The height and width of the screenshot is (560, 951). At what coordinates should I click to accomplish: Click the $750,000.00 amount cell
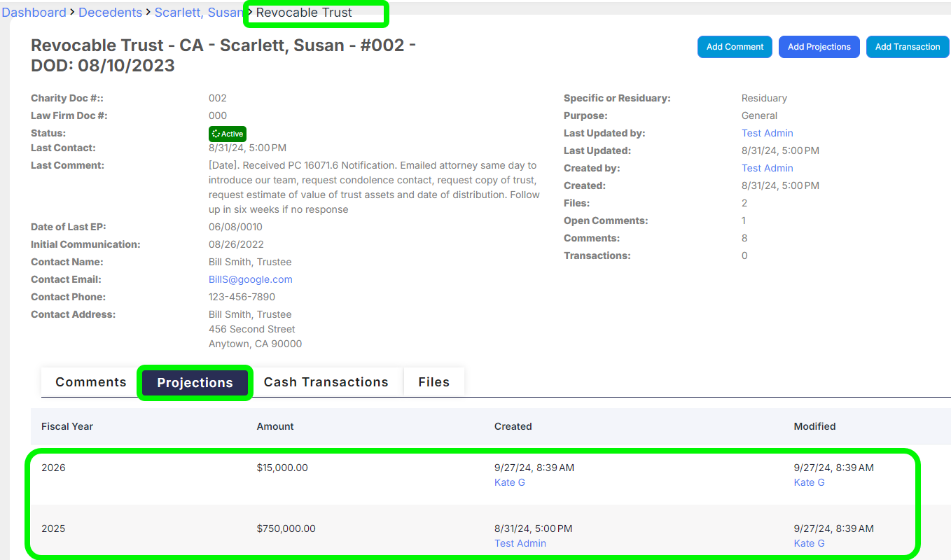[286, 528]
